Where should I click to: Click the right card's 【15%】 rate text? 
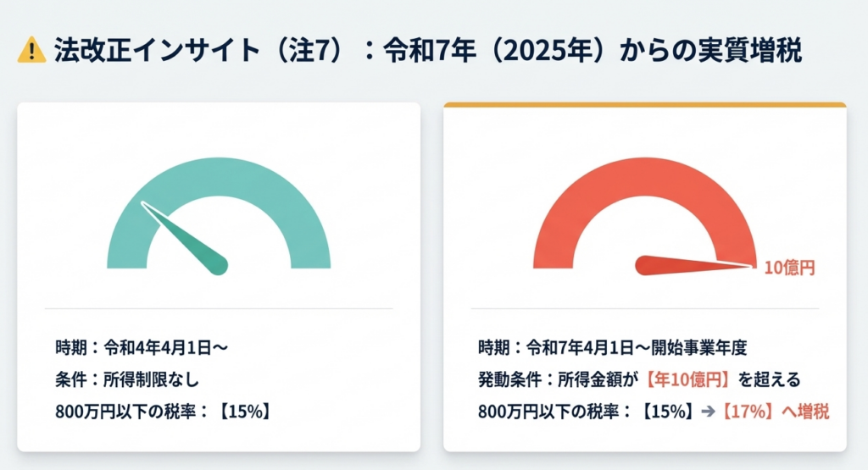pos(666,412)
